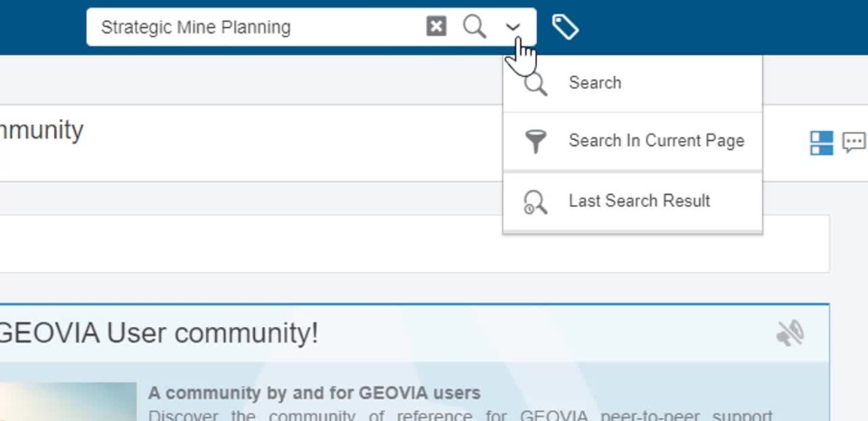Click the Last Search Result magnifier-clock icon

click(535, 202)
